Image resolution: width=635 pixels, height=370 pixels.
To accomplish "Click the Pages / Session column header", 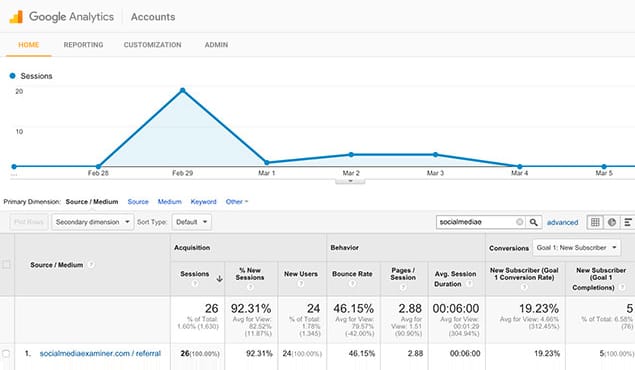I will (x=403, y=274).
